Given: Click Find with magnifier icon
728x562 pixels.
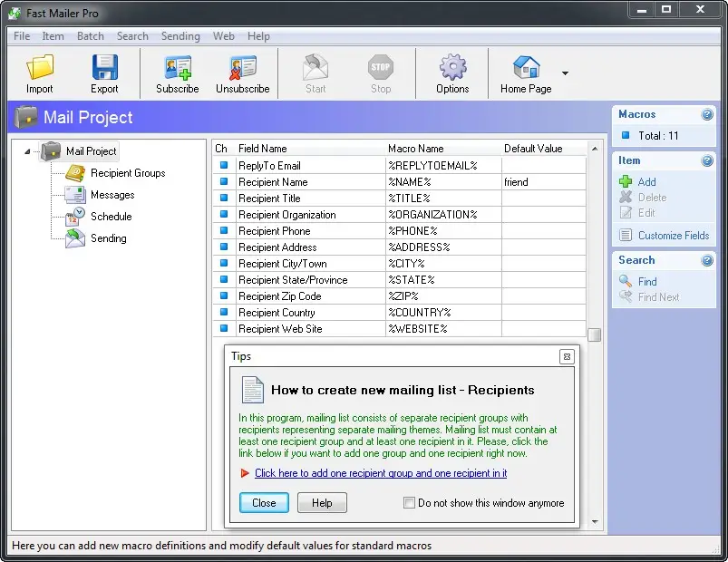Looking at the screenshot, I should pos(637,281).
